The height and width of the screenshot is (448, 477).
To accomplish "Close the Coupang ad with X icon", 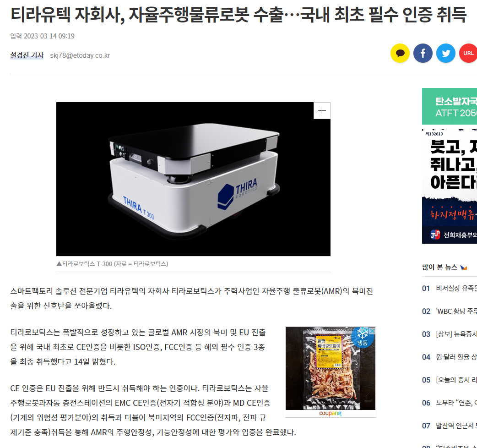I will (x=372, y=331).
